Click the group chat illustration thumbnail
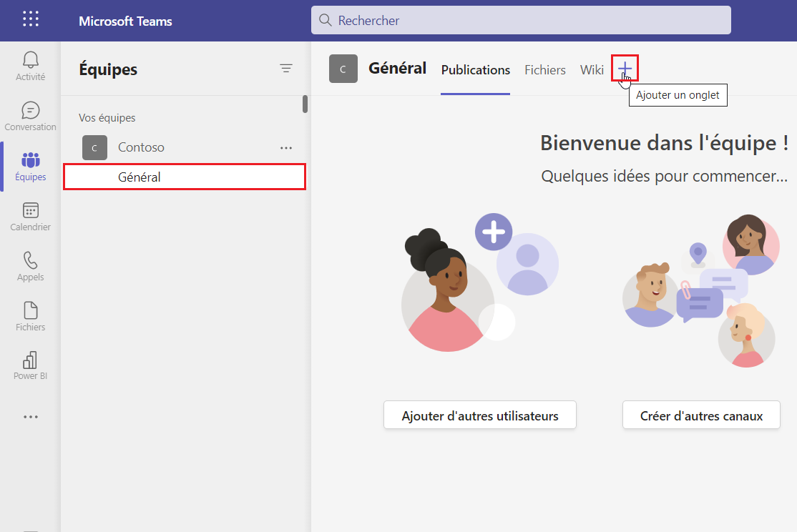Image resolution: width=797 pixels, height=532 pixels. coord(701,290)
